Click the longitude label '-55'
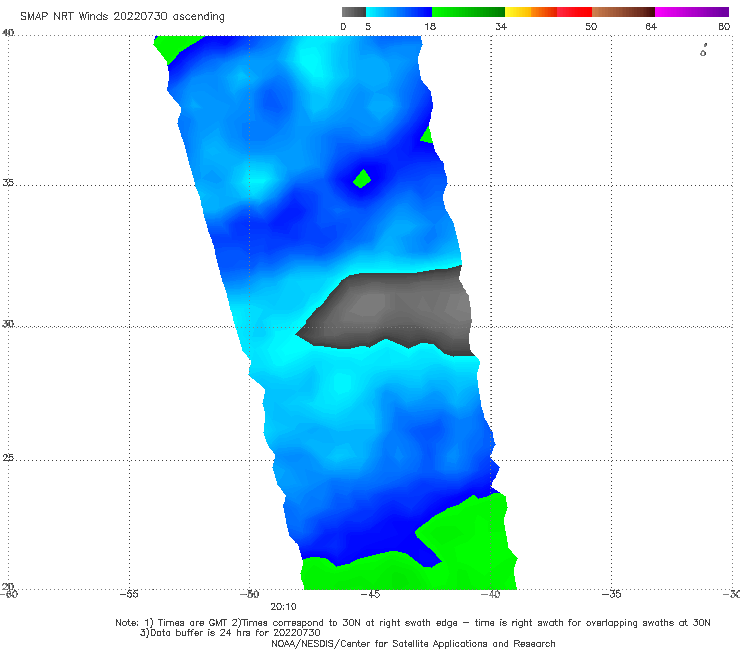The width and height of the screenshot is (740, 650). click(x=129, y=594)
